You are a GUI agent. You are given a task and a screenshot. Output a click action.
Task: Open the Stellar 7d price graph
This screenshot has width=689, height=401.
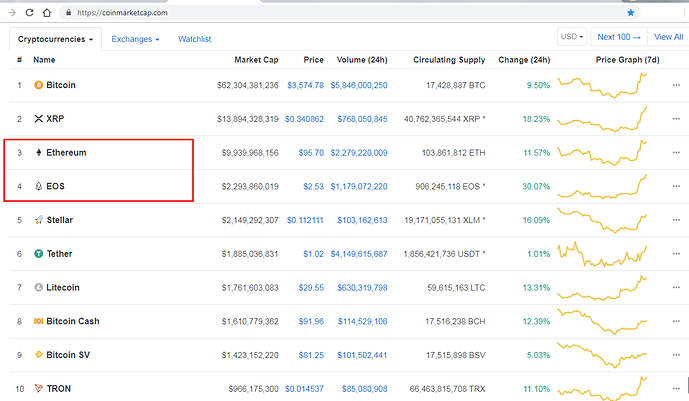(602, 220)
